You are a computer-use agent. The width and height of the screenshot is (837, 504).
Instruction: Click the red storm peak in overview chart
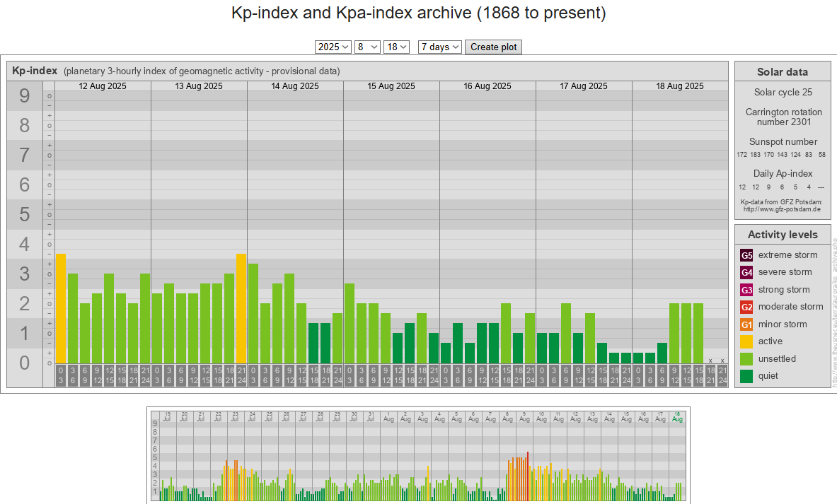click(x=527, y=475)
